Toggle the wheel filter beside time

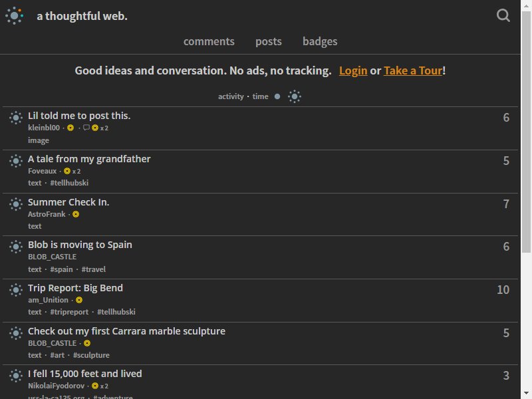coord(295,96)
